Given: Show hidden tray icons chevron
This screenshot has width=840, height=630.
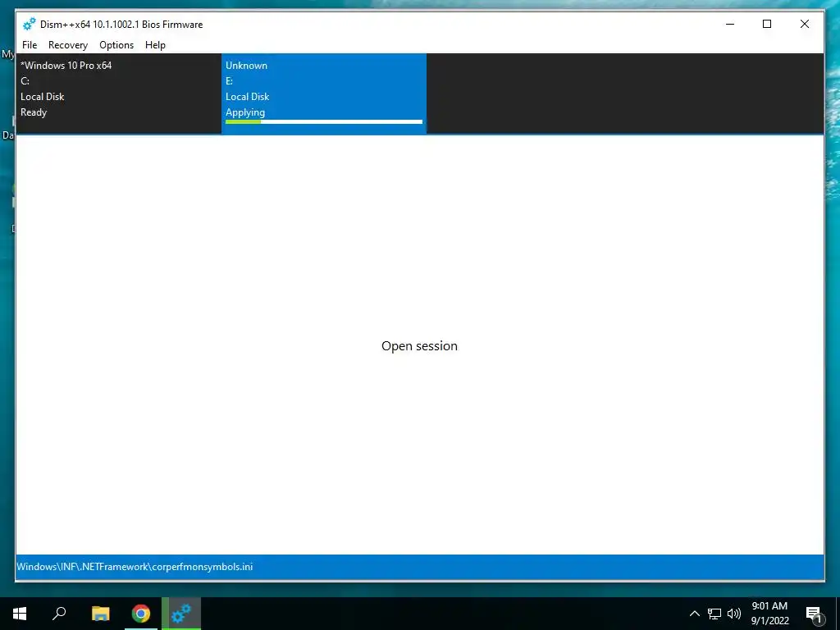Looking at the screenshot, I should (694, 614).
